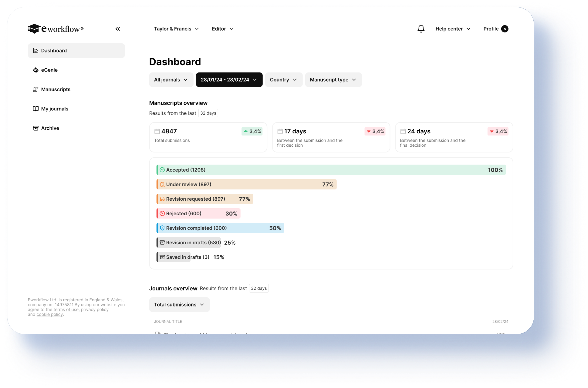Click the Under review progress bar
This screenshot has width=588, height=388.
(246, 184)
